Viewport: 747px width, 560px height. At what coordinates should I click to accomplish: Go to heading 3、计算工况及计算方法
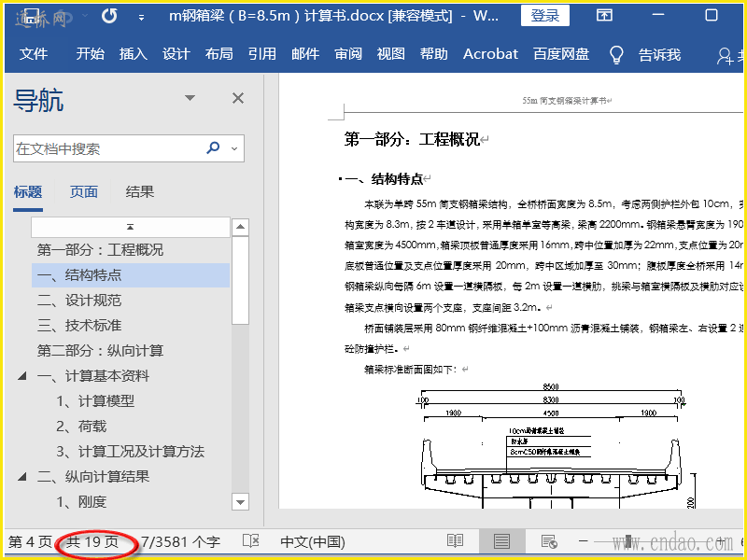(x=130, y=452)
